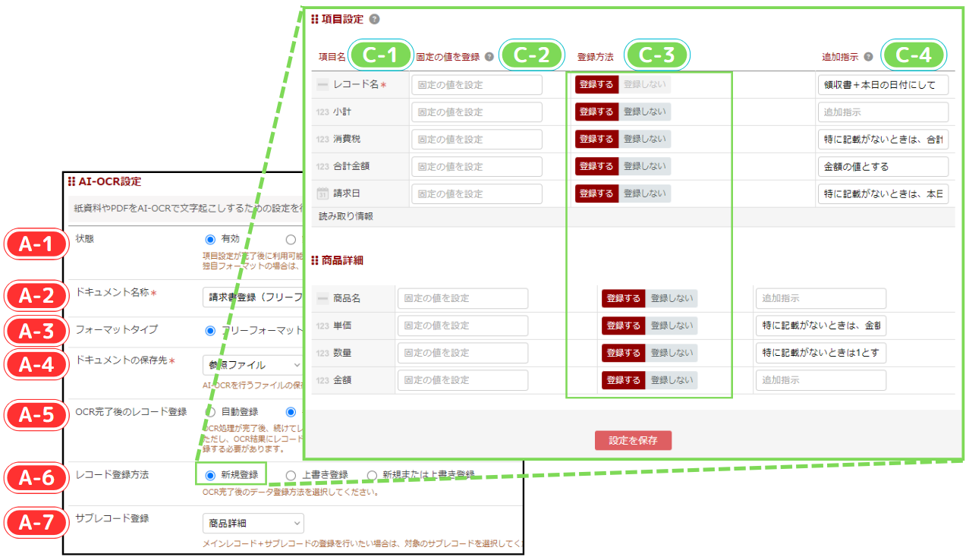This screenshot has width=969, height=560.
Task: Open the サブレコード登録 dropdown showing 商品詳細
Action: pos(253,523)
